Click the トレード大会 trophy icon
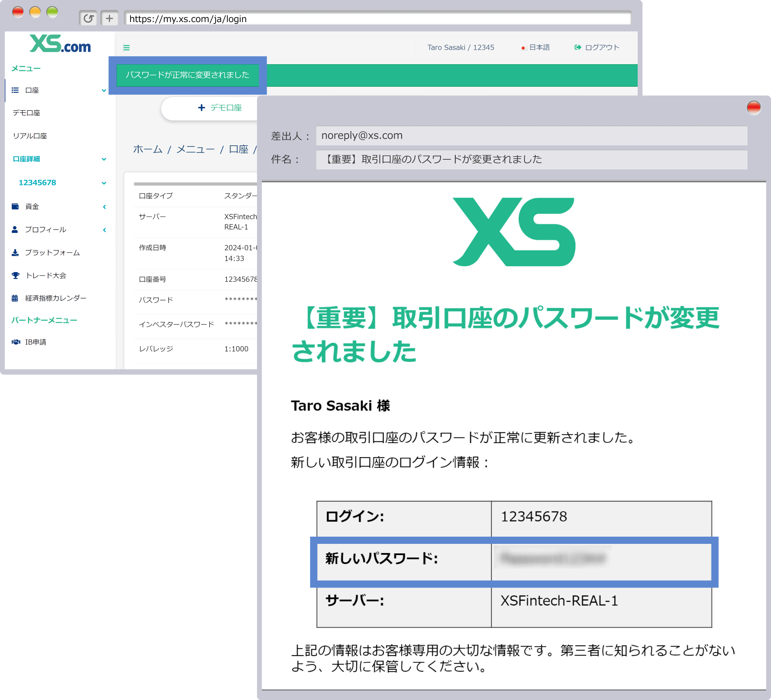Screen dimensions: 771x700 pyautogui.click(x=16, y=275)
